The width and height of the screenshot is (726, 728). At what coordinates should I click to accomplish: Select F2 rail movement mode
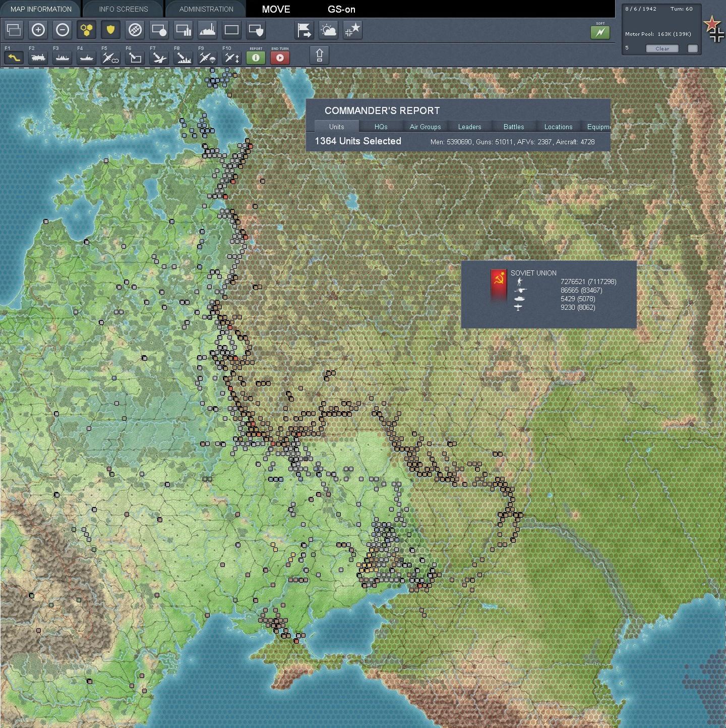coord(38,58)
